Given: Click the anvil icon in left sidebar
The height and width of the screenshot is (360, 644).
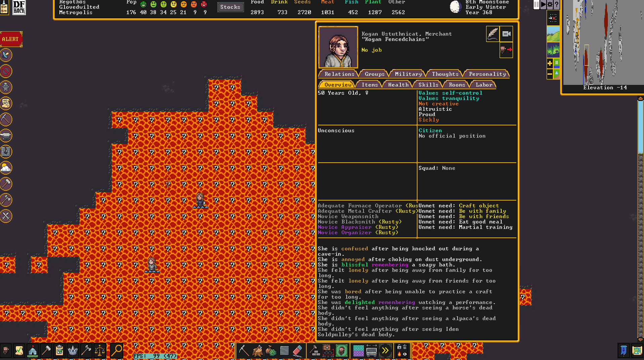Looking at the screenshot, I should 6,136.
